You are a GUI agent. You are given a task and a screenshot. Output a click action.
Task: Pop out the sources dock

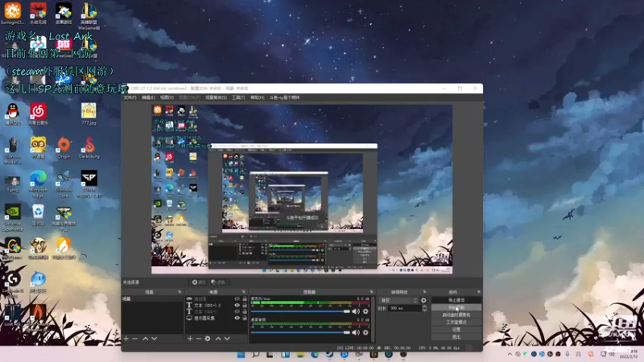(x=244, y=292)
